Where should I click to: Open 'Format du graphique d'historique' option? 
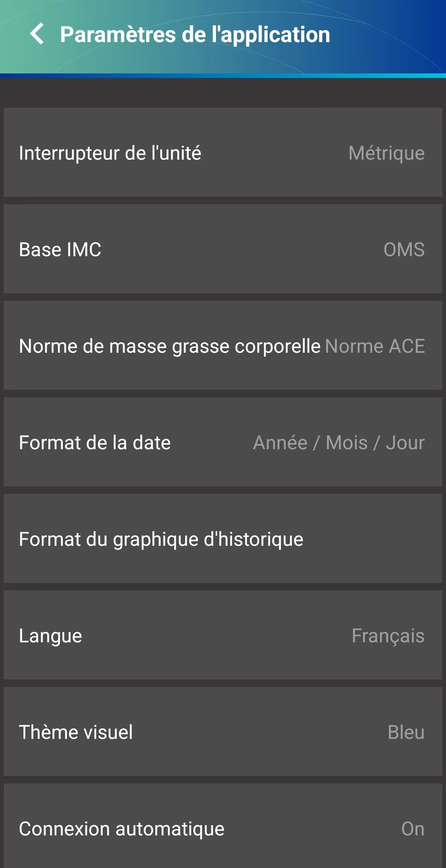click(161, 539)
